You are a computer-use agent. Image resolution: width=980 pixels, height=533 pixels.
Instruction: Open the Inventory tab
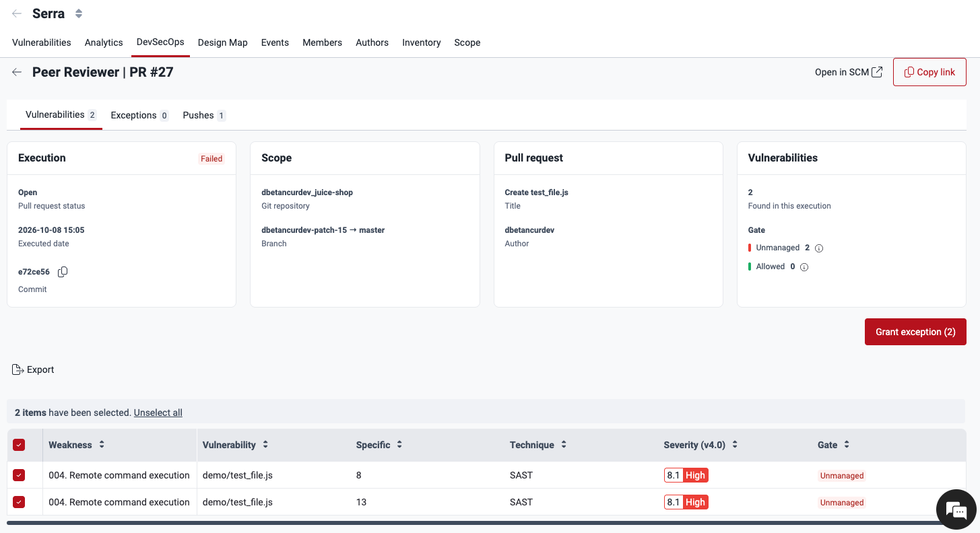pos(422,42)
